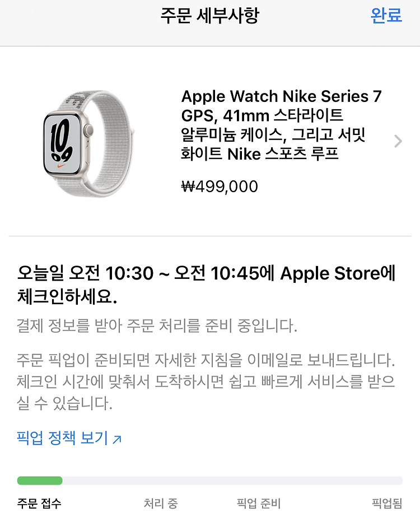
Task: Click the payment info status text
Action: [x=157, y=326]
